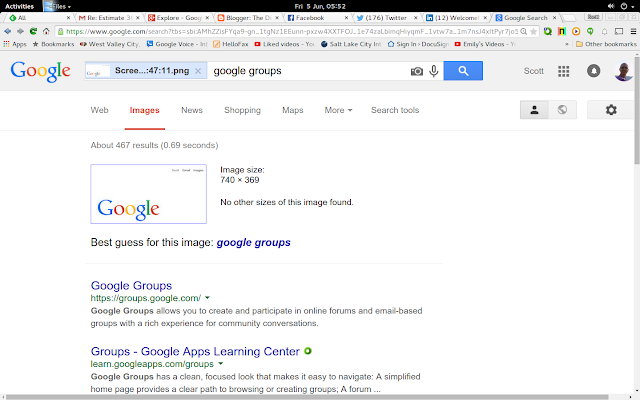Open the Salt Lake City bookmark
The height and width of the screenshot is (400, 640).
(351, 44)
